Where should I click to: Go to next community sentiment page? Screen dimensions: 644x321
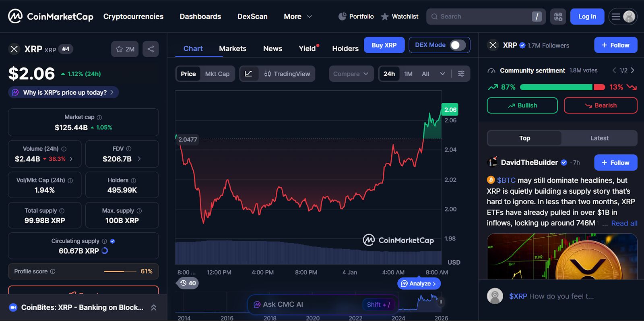click(633, 70)
